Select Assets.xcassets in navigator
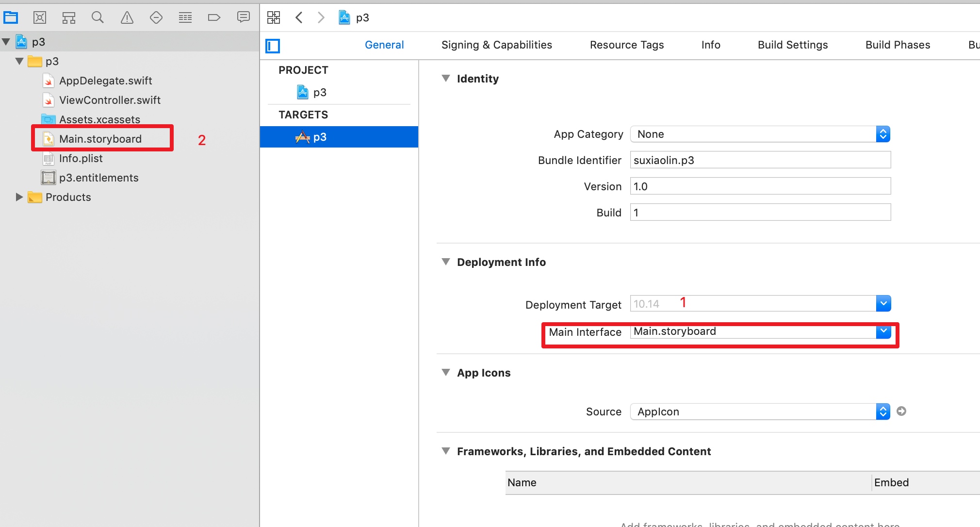This screenshot has width=980, height=527. pos(99,119)
